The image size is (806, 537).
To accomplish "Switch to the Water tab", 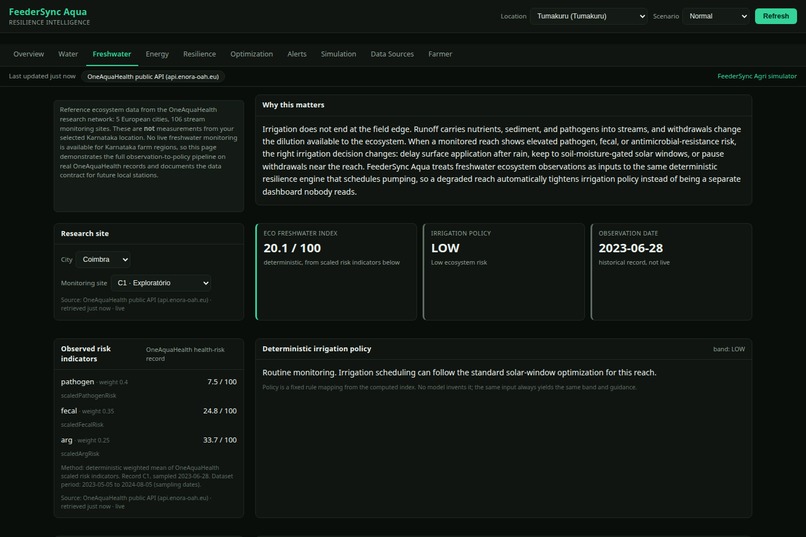I will point(68,54).
